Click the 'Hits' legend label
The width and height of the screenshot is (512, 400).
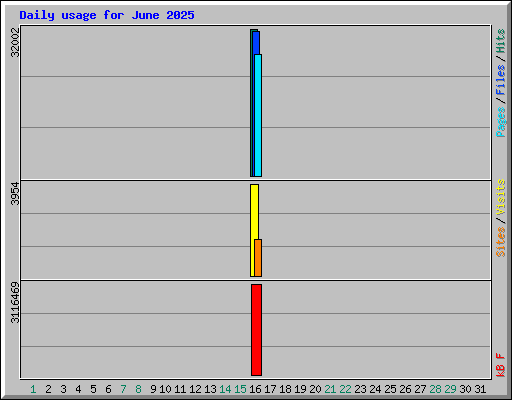pyautogui.click(x=500, y=41)
